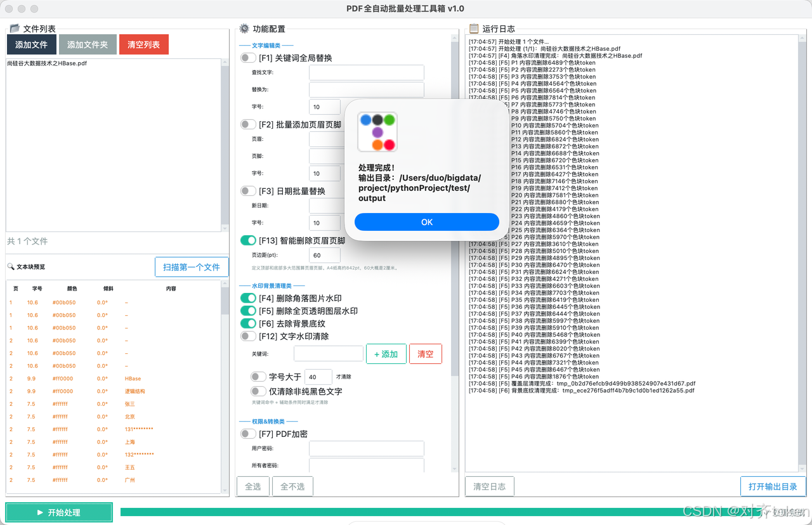Viewport: 812px width, 525px height.
Task: Click the 全不选 button
Action: coord(292,486)
